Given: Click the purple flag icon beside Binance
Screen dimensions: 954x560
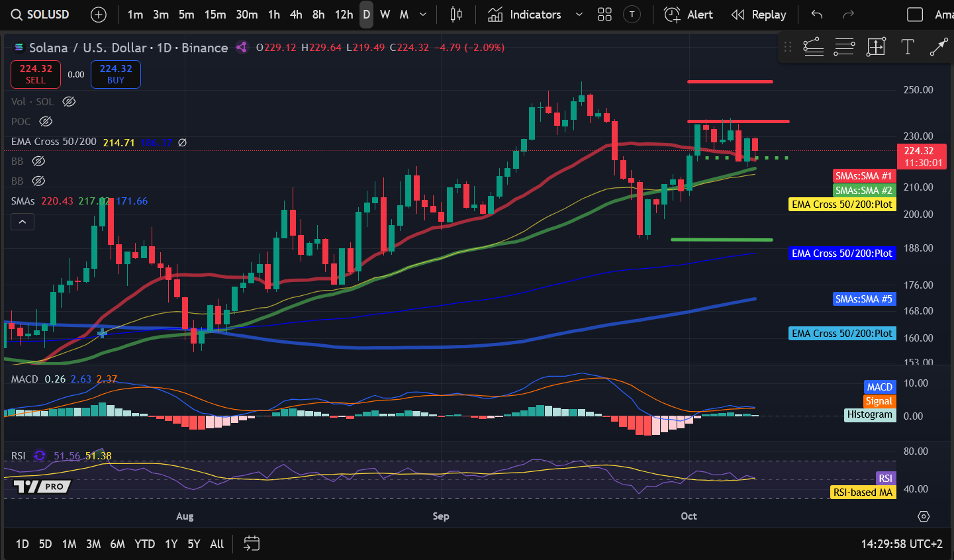Looking at the screenshot, I should click(242, 48).
